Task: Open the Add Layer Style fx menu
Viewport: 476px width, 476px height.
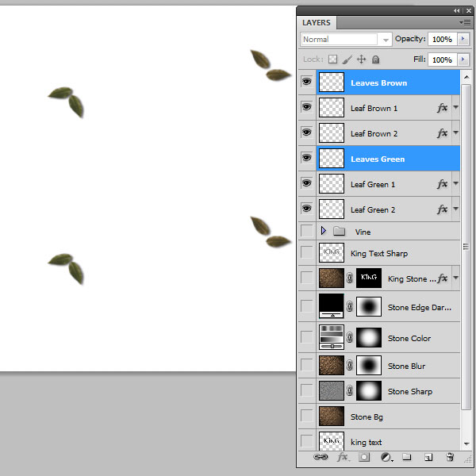Action: (x=343, y=457)
